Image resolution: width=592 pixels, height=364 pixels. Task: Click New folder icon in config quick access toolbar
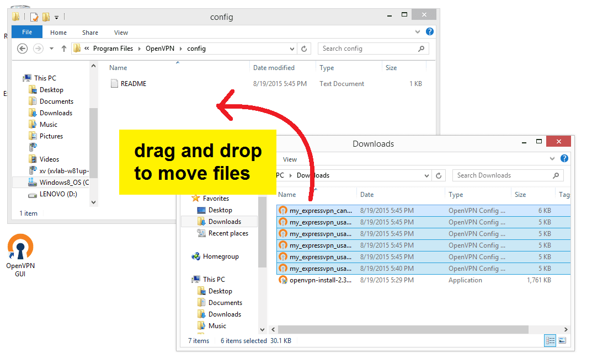click(46, 17)
